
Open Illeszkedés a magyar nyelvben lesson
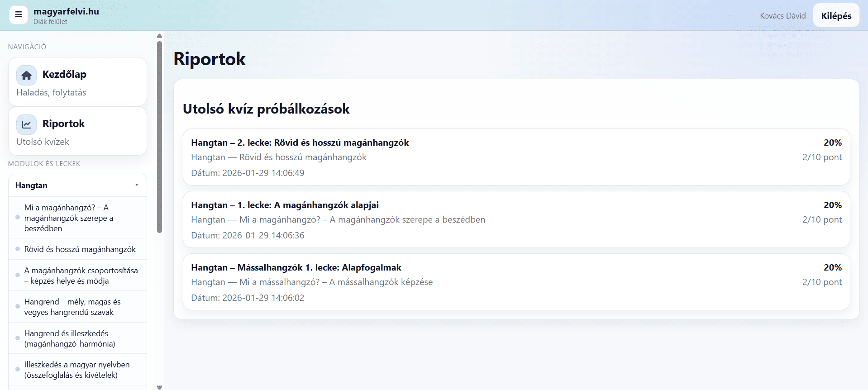pyautogui.click(x=76, y=370)
